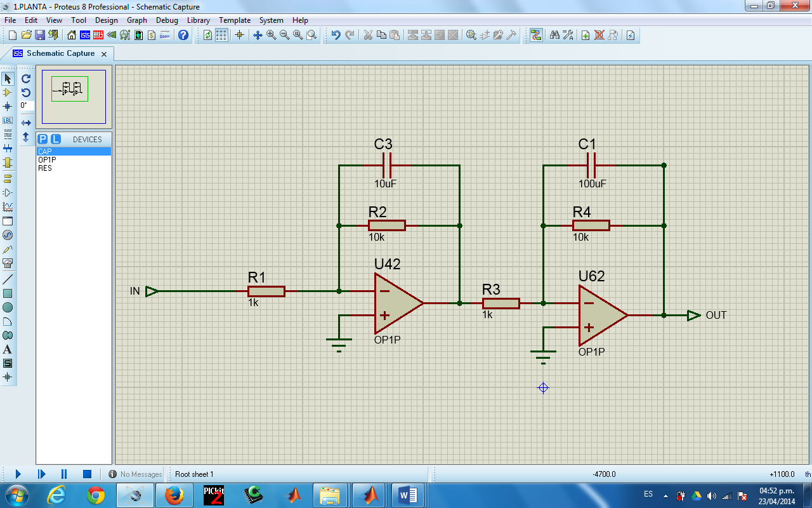This screenshot has height=508, width=812.
Task: Select the Junction dot mode tool
Action: point(8,106)
